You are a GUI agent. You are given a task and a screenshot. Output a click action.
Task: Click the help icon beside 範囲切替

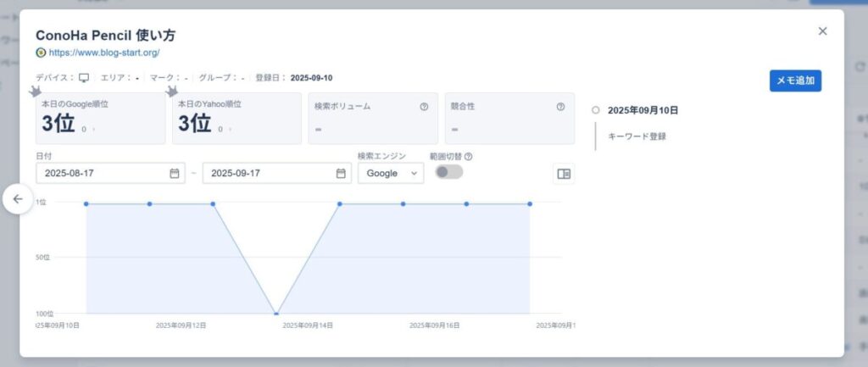[469, 156]
